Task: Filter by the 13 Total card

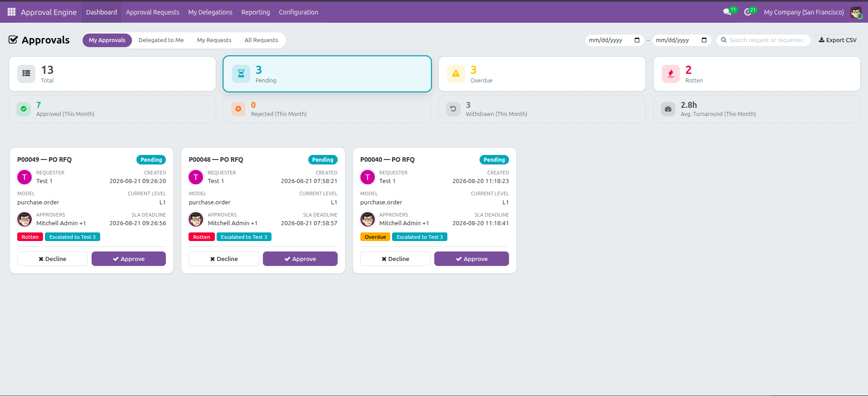Action: [112, 74]
